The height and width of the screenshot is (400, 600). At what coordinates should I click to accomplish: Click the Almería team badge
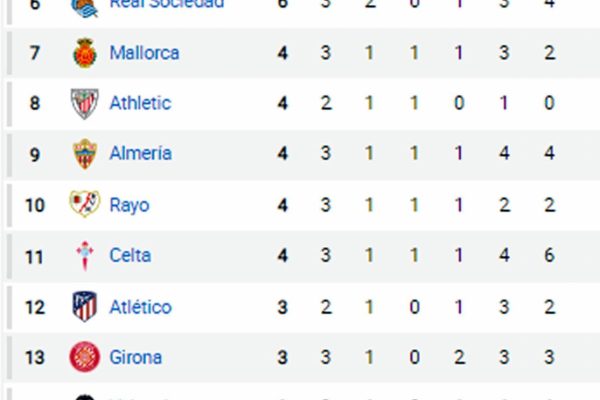pyautogui.click(x=83, y=154)
